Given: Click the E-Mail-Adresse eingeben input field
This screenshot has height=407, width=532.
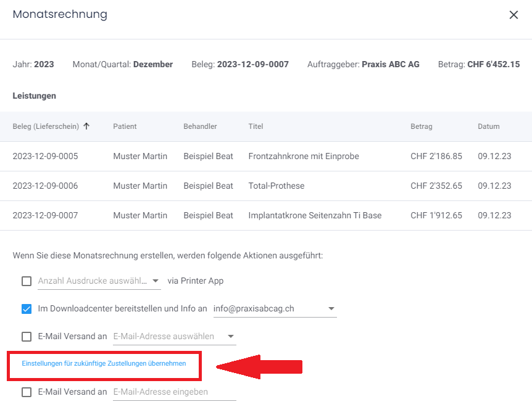Looking at the screenshot, I should coord(174,392).
